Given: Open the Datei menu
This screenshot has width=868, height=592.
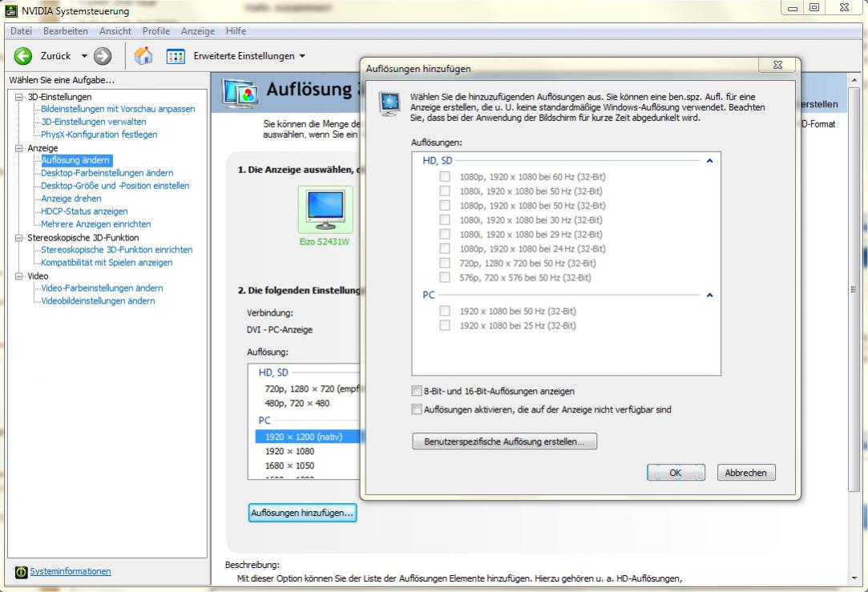Looking at the screenshot, I should tap(21, 31).
